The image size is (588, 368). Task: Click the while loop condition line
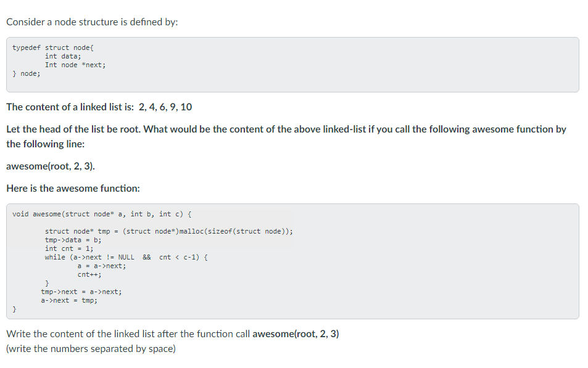[x=126, y=257]
